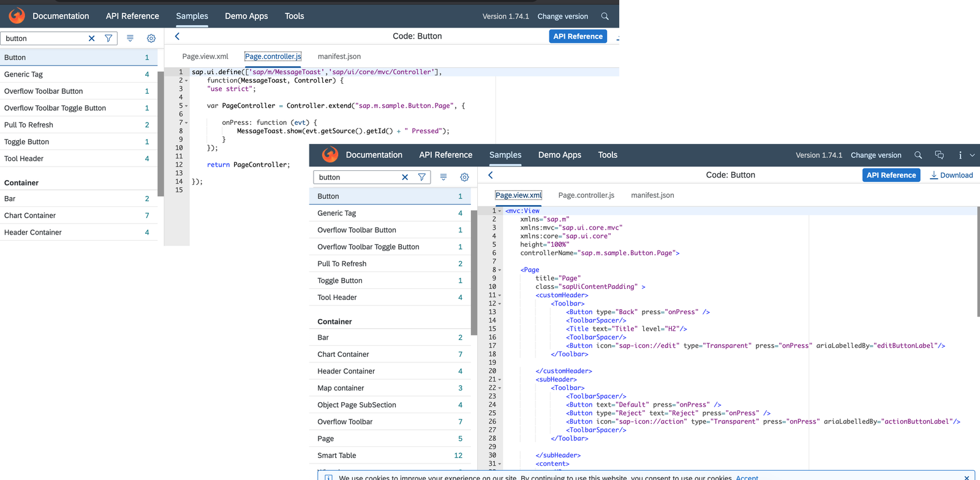Open search in front window header

coord(918,155)
